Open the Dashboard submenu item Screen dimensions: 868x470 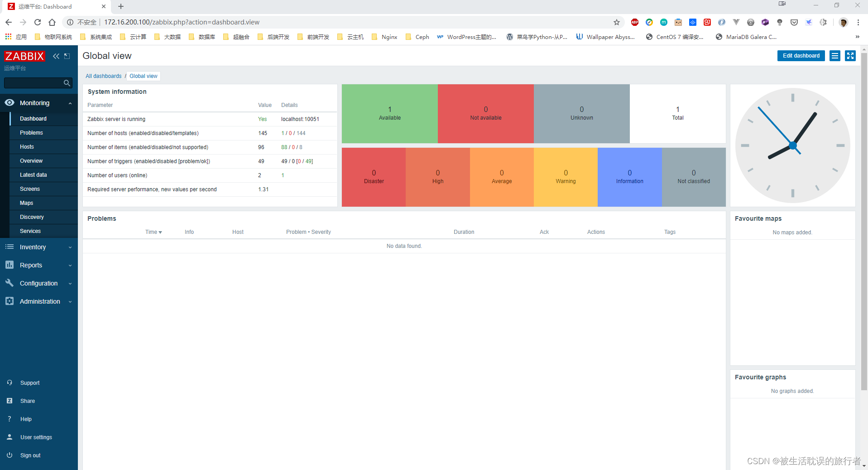click(x=44, y=119)
